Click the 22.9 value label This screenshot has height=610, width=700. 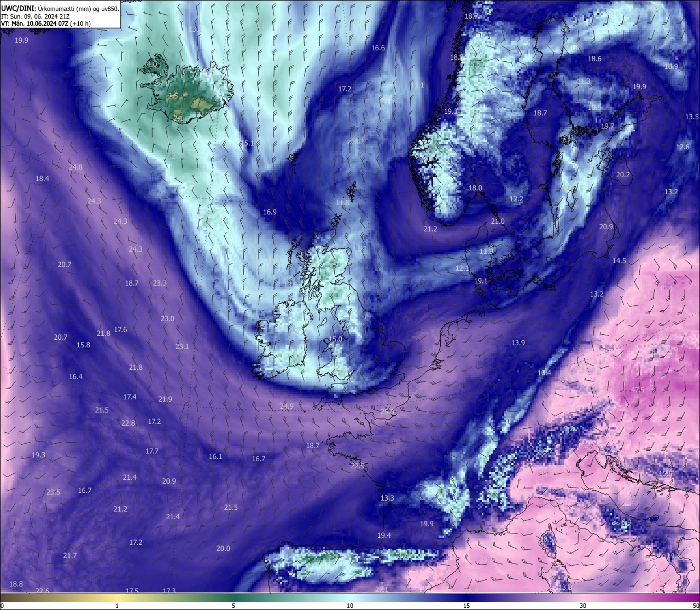[358, 466]
